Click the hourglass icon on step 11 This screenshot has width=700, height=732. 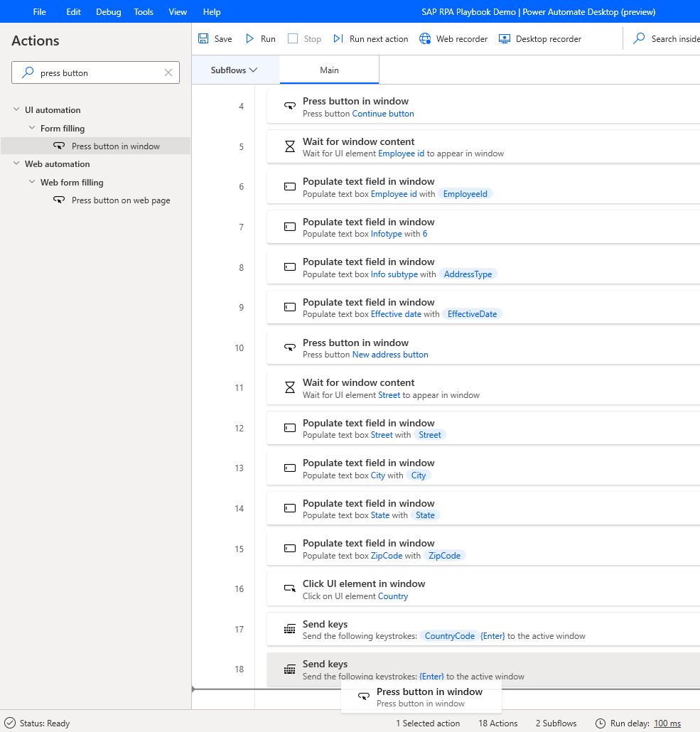(x=290, y=387)
